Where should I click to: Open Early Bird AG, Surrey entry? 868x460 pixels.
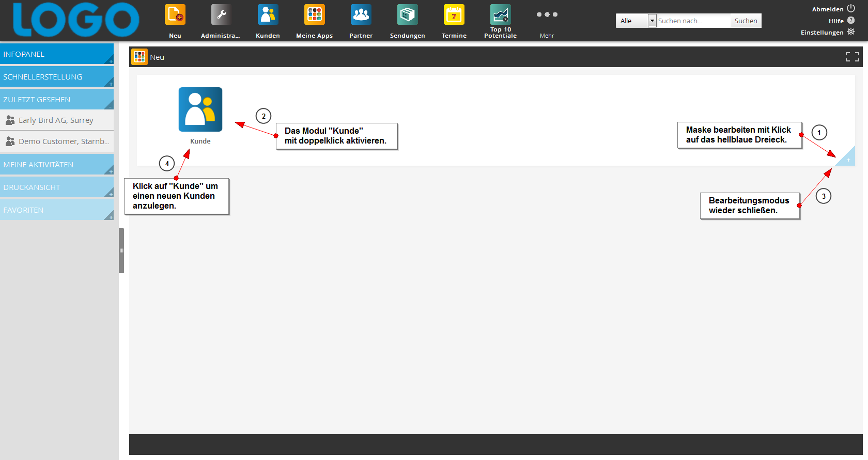pyautogui.click(x=56, y=120)
